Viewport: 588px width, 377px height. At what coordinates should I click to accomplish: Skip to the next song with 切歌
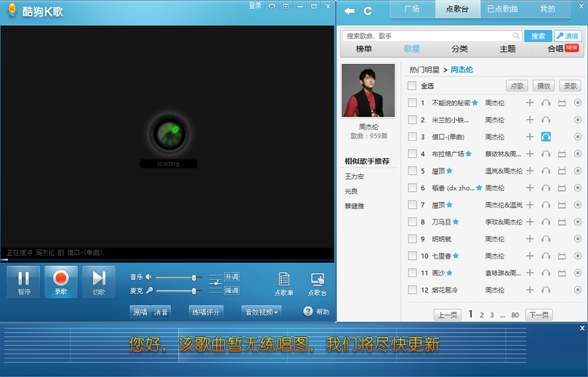tap(99, 282)
